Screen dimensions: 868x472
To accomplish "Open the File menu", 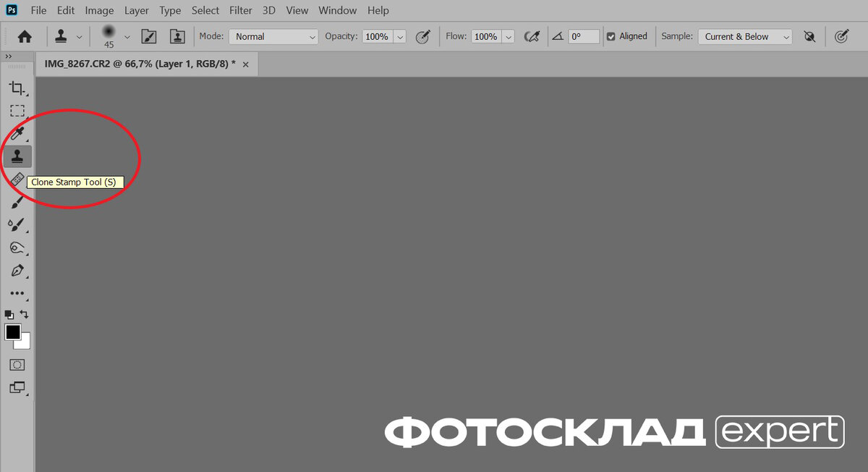I will click(x=38, y=10).
